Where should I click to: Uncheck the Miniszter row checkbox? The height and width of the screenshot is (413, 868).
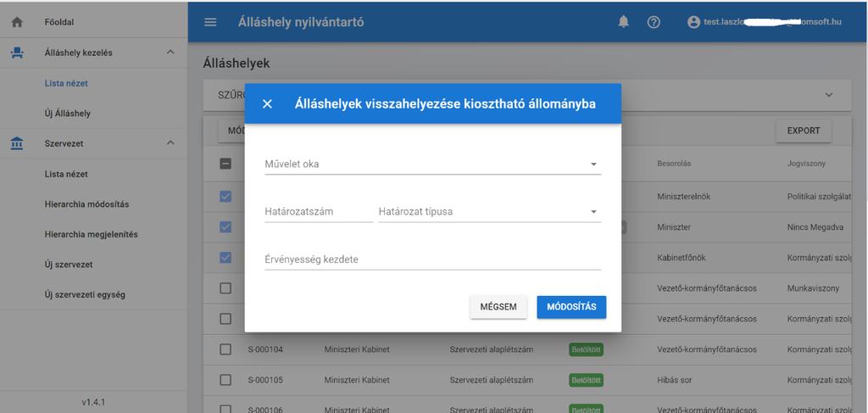tap(225, 227)
